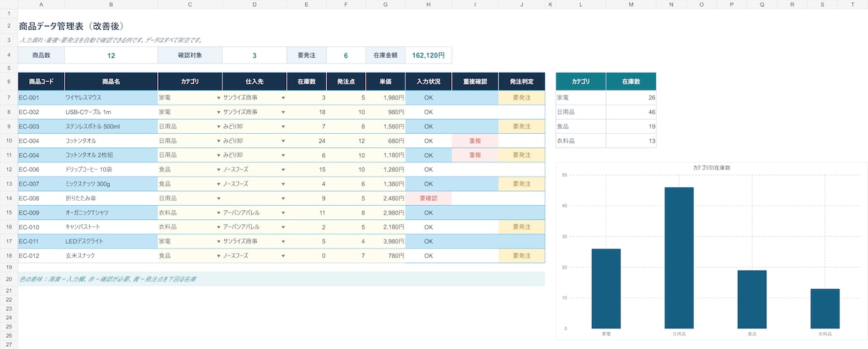The height and width of the screenshot is (349, 868).
Task: Open supplier dropdown for 玄米スナック row
Action: coord(283,255)
